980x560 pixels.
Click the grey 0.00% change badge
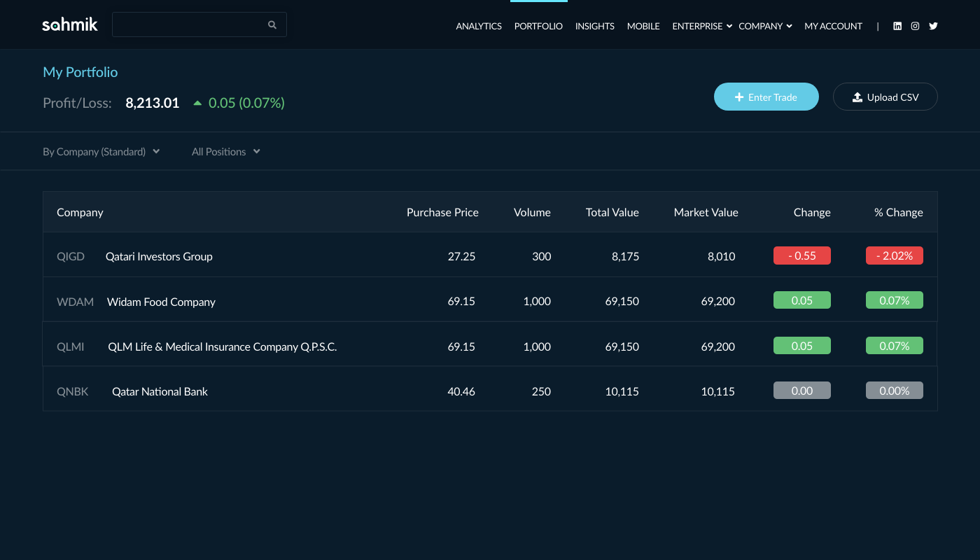[895, 391]
